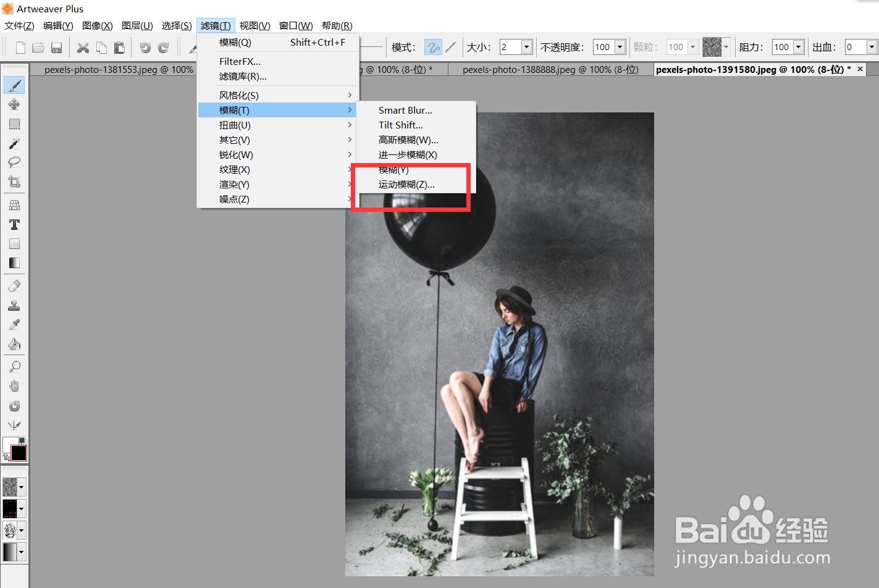Select the Gradient tool

click(14, 263)
